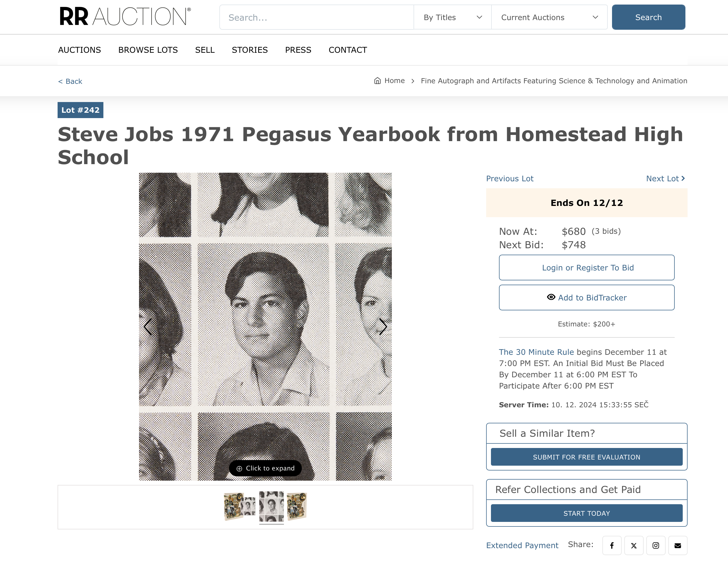This screenshot has height=565, width=728.
Task: Add lot to BidTracker
Action: click(x=586, y=298)
